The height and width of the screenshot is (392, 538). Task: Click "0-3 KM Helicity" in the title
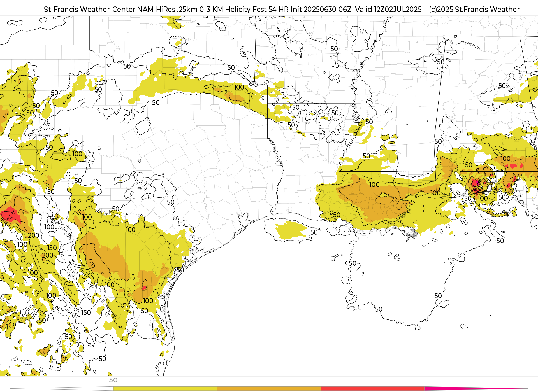(225, 10)
